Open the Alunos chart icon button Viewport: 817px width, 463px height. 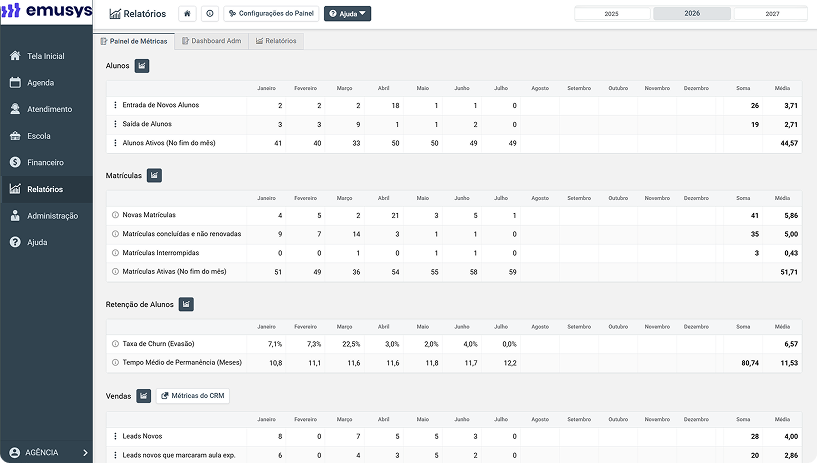pos(142,66)
